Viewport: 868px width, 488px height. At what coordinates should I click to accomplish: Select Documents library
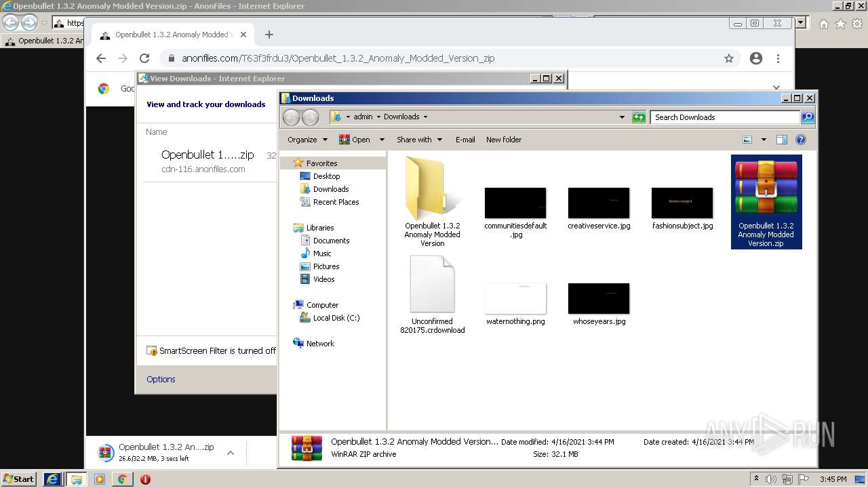click(x=331, y=241)
